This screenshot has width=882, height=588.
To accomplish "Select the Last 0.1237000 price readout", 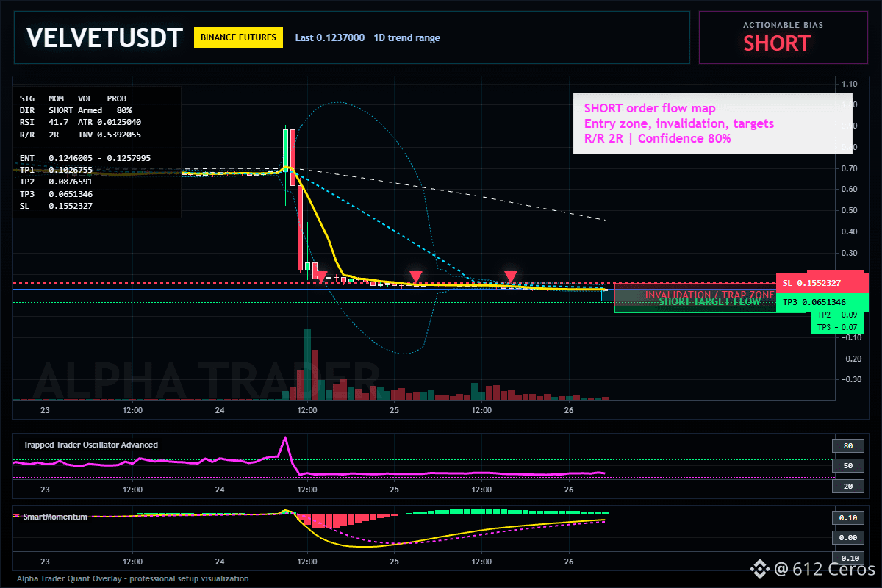I will [x=329, y=37].
